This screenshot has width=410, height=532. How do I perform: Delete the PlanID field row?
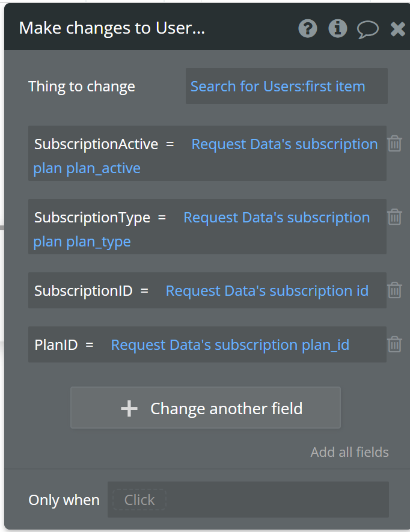click(x=394, y=344)
